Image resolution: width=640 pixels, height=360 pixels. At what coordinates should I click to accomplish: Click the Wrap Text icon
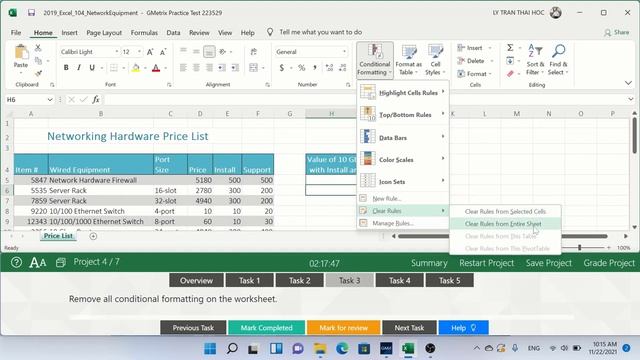tap(253, 52)
